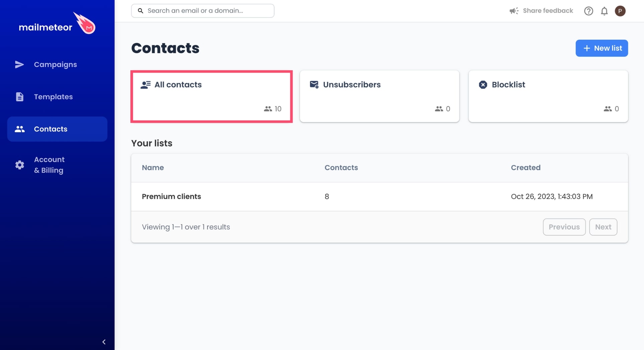This screenshot has width=644, height=350.
Task: Open the notifications bell
Action: coord(604,11)
